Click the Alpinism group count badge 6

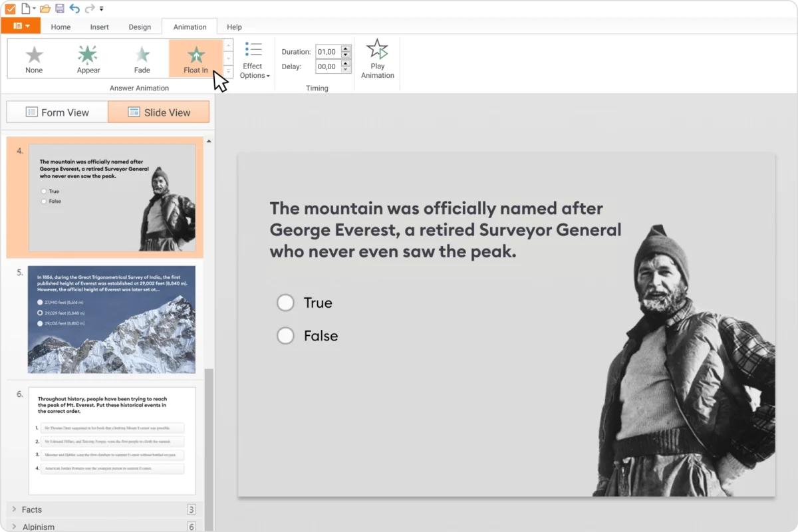pyautogui.click(x=192, y=527)
